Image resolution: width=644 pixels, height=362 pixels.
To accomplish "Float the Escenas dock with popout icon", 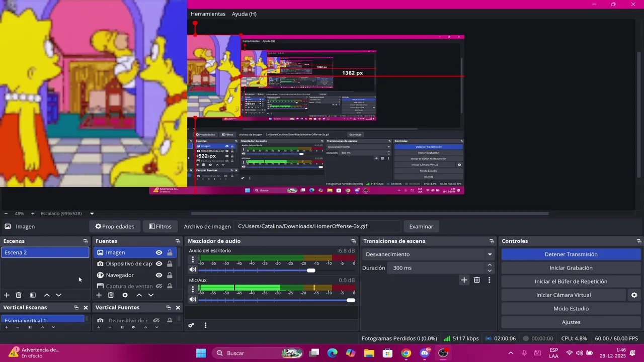I will click(x=86, y=241).
